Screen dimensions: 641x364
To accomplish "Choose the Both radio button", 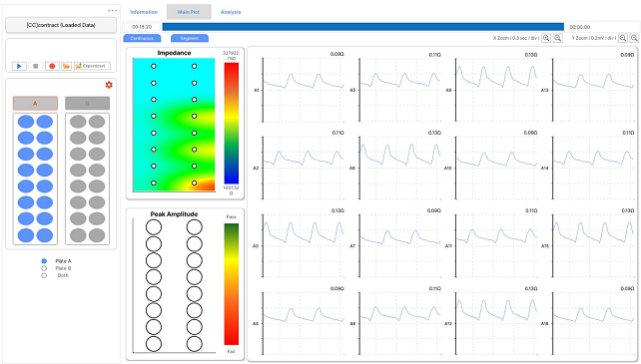I will (44, 275).
